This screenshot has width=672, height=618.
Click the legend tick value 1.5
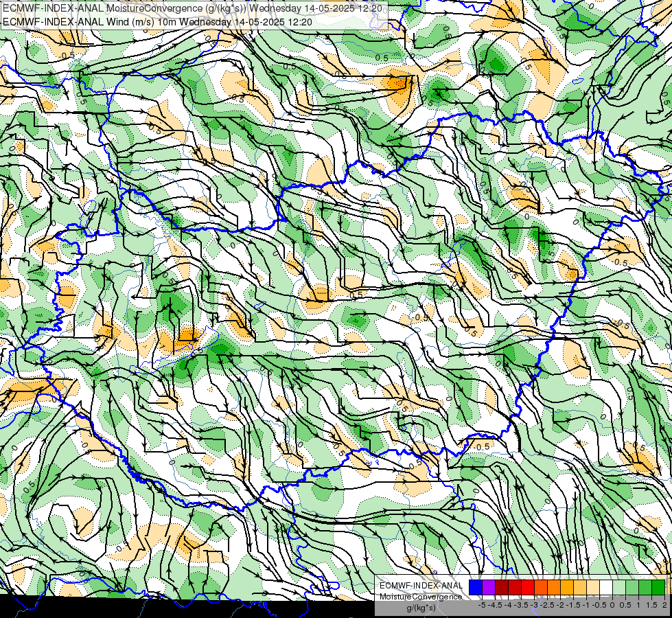point(652,605)
